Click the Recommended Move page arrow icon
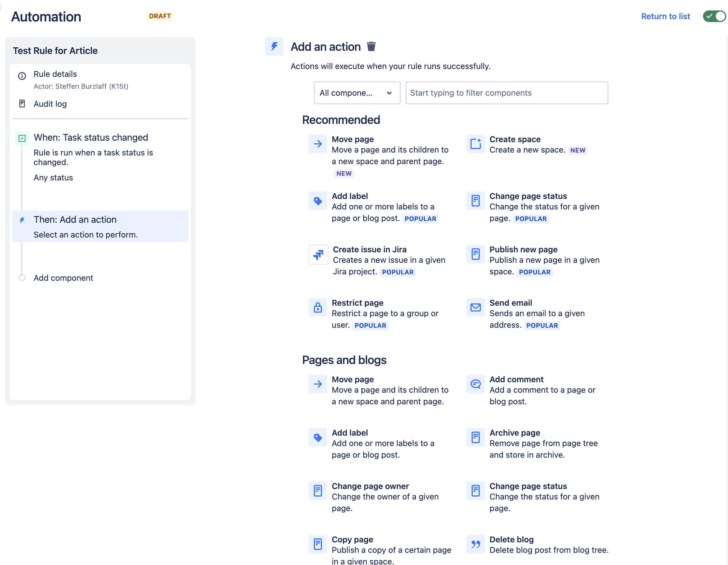728x565 pixels. tap(318, 144)
